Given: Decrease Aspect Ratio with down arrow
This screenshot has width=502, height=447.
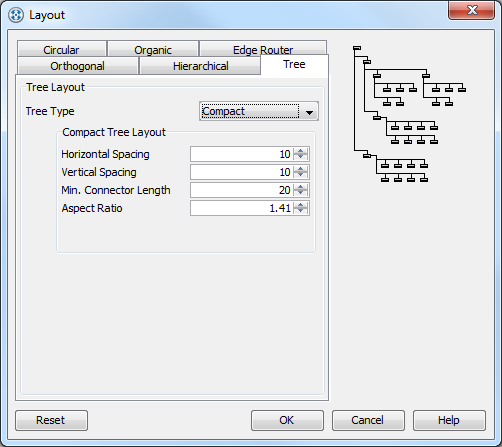Looking at the screenshot, I should click(301, 211).
